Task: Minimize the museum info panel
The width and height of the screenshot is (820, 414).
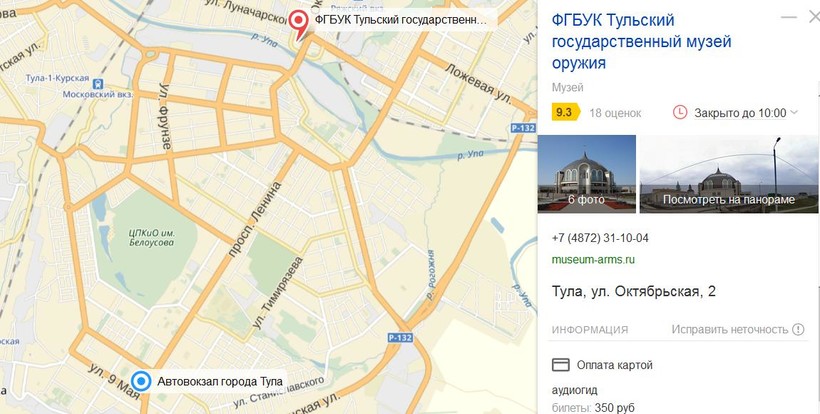Action: point(788,17)
